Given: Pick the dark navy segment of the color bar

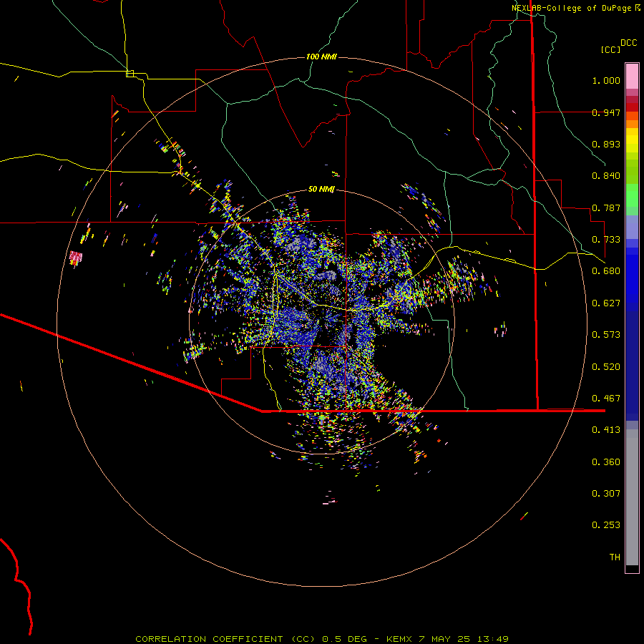Looking at the screenshot, I should (632, 366).
